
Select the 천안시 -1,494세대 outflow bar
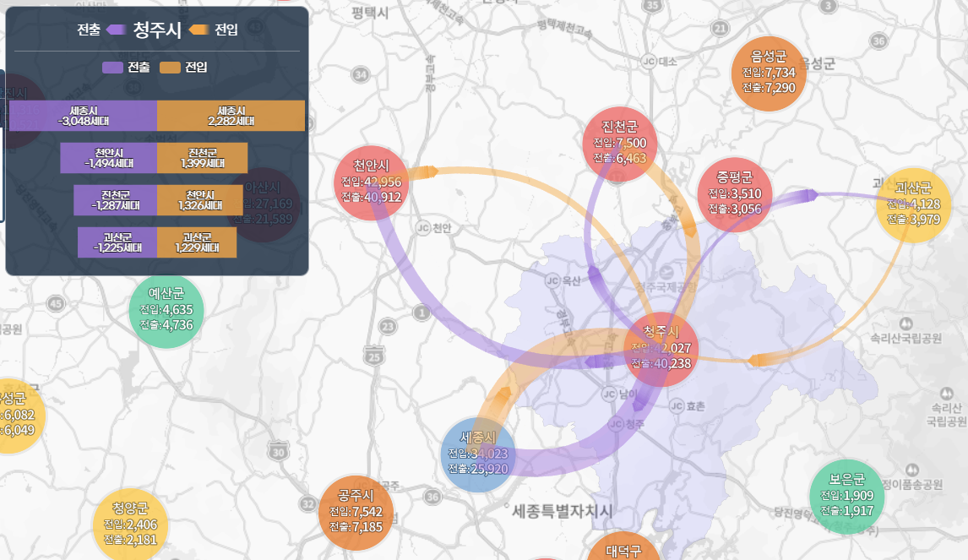tap(109, 158)
